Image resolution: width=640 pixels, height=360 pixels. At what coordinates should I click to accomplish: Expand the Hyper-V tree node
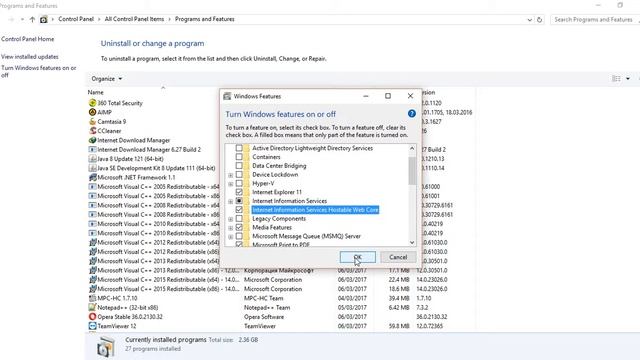tap(231, 184)
